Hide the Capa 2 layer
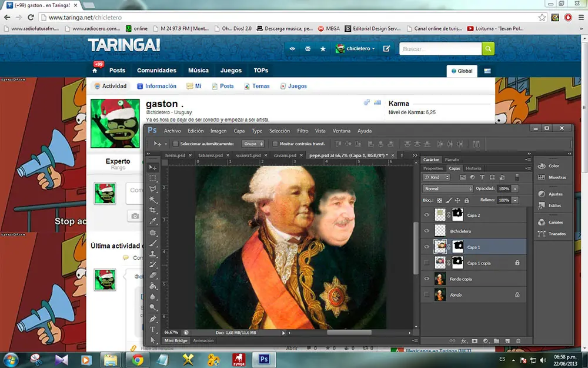Viewport: 588px width, 368px height. [x=426, y=215]
